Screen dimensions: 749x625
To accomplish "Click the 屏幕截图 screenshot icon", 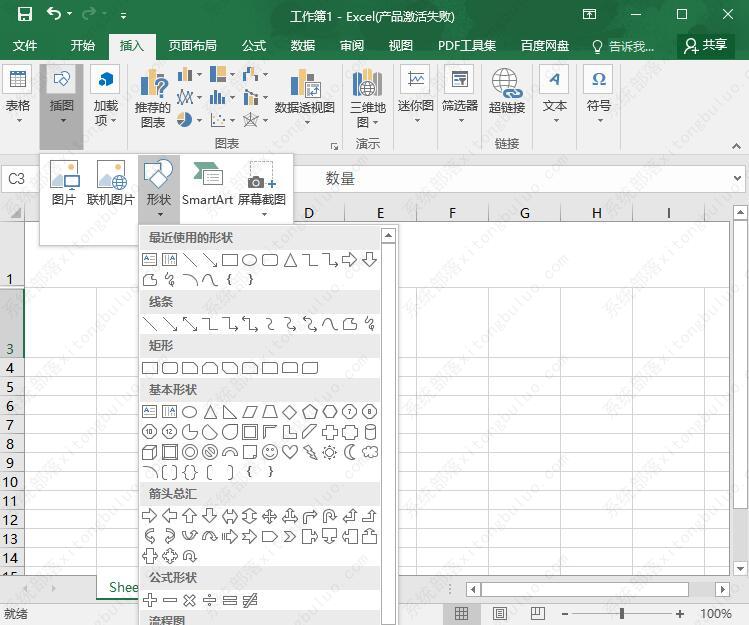I will click(x=262, y=176).
